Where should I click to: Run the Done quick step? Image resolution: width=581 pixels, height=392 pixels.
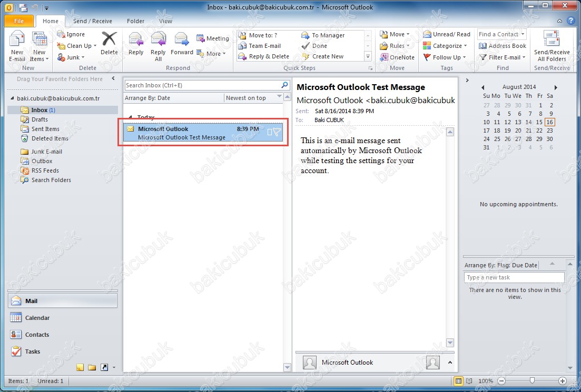coord(314,46)
